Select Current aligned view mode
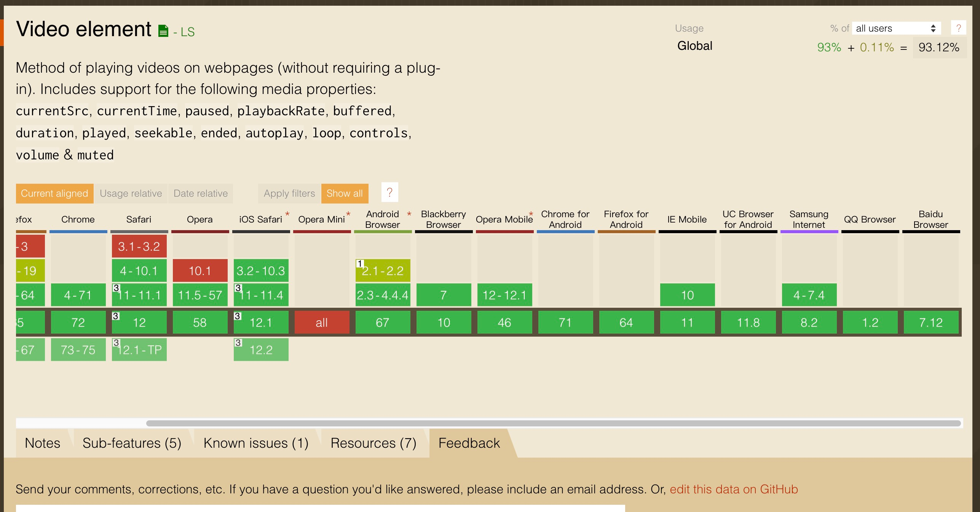 (x=54, y=193)
